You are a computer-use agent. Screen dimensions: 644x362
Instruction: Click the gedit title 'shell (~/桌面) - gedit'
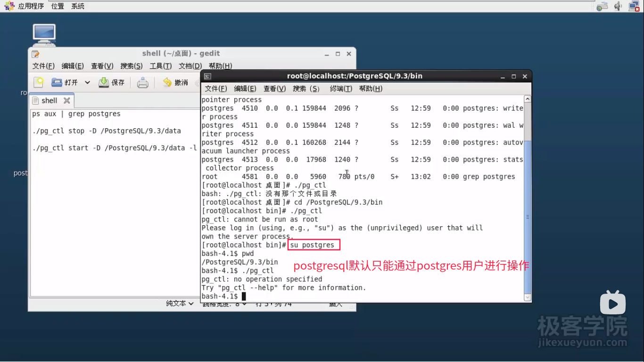tap(181, 53)
